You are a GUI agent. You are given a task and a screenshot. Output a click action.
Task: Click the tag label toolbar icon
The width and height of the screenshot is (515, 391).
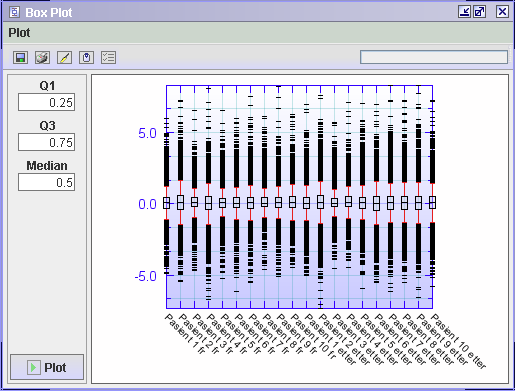tap(86, 58)
